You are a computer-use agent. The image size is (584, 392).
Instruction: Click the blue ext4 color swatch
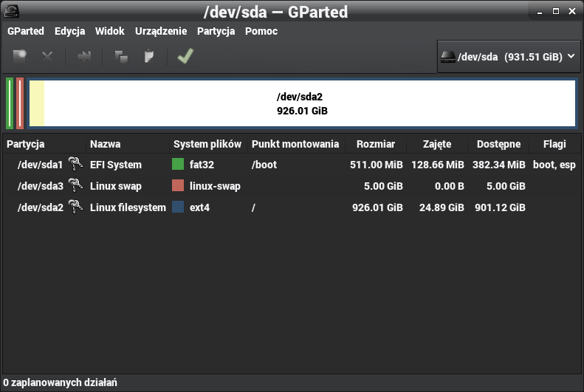178,207
